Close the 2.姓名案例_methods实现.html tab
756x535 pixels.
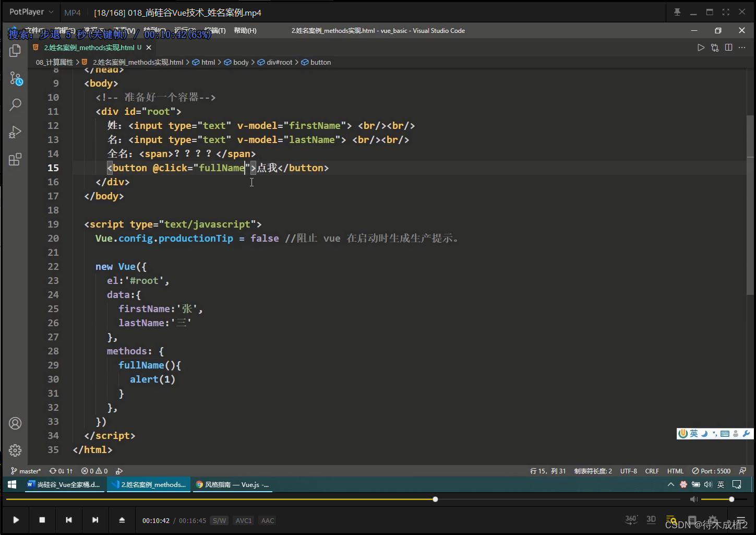point(149,47)
